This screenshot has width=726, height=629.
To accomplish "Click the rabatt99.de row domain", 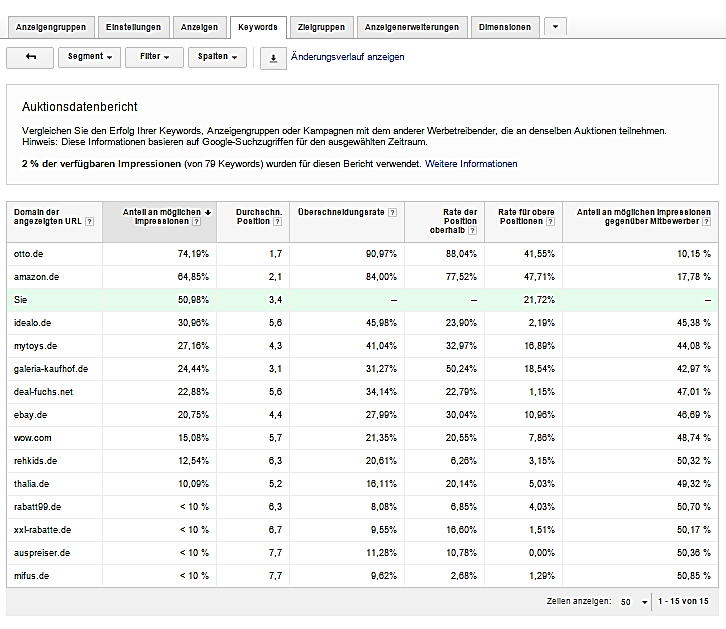I will click(38, 507).
